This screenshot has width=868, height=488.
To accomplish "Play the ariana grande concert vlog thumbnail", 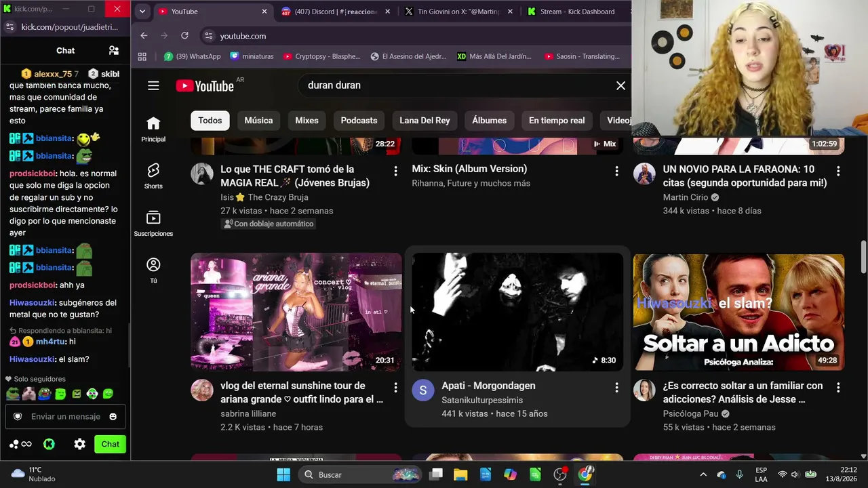I will click(296, 312).
